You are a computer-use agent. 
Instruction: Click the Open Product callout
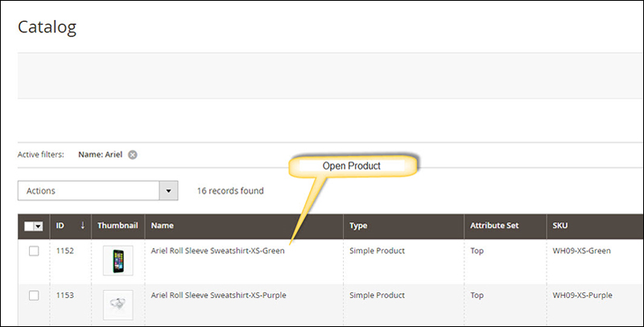(352, 166)
